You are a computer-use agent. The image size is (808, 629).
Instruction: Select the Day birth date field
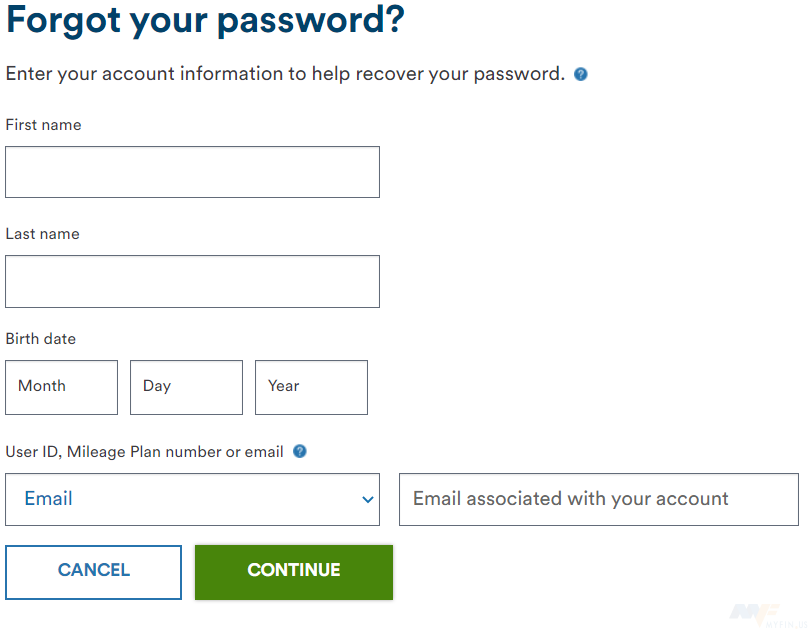(185, 387)
